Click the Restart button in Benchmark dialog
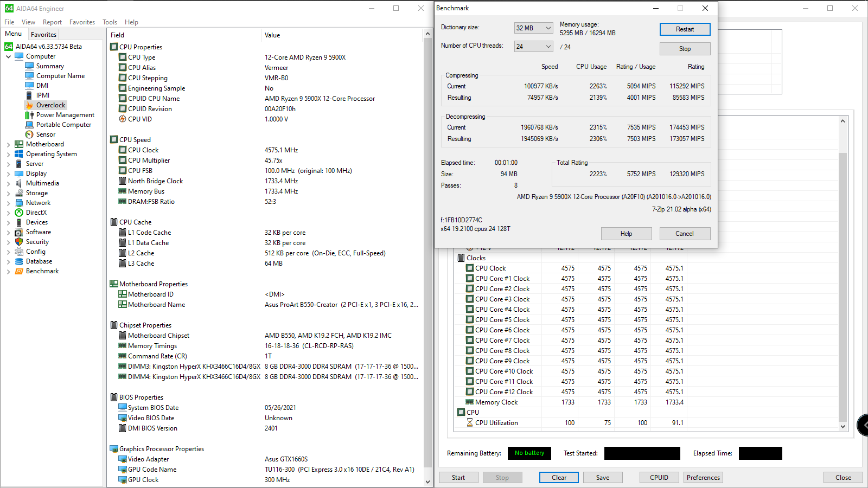 [x=685, y=29]
